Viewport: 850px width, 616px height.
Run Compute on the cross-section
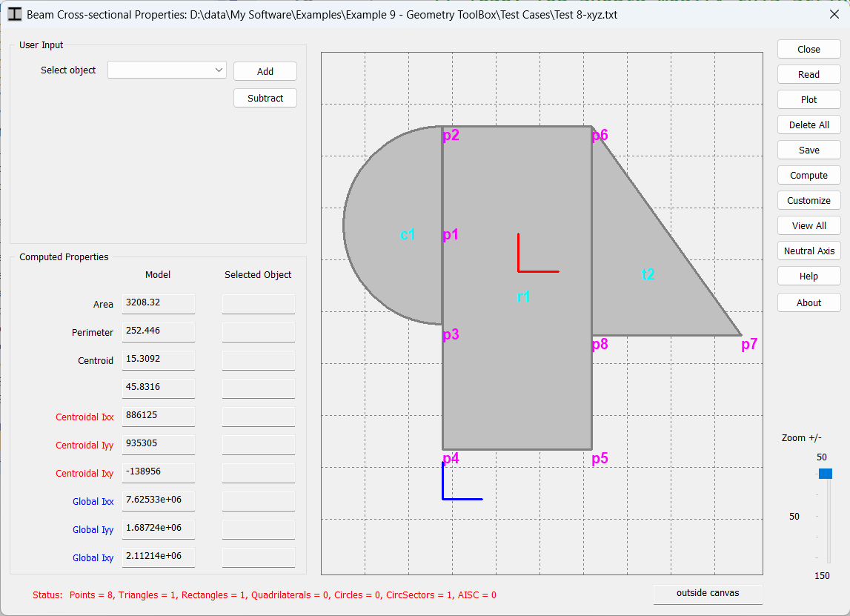click(809, 175)
